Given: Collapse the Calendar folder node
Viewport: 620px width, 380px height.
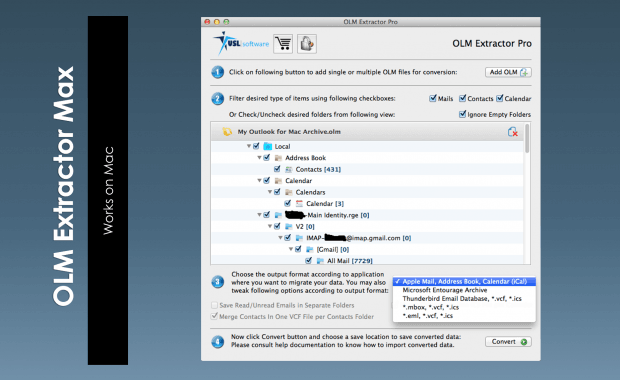Looking at the screenshot, I should point(259,180).
